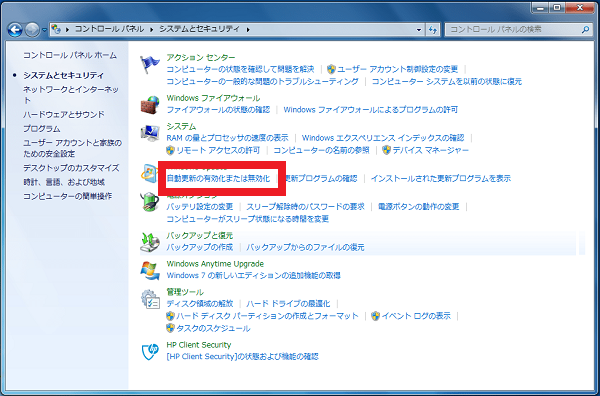Screen dimensions: 600x396
Task: Click the Windows Firewall brick wall icon
Action: 150,105
